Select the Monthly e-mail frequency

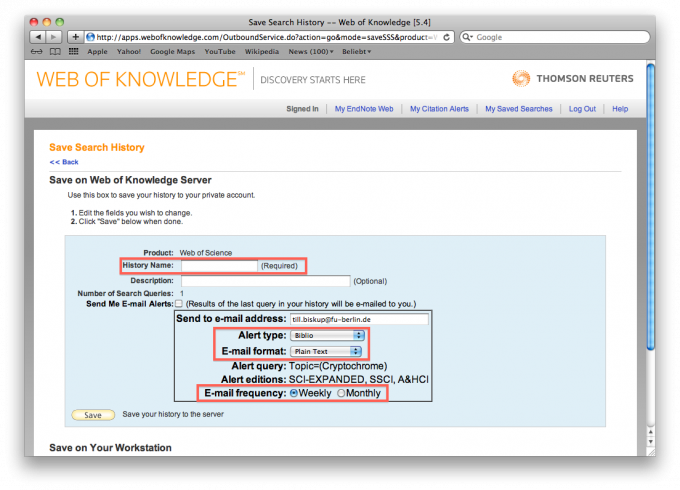(341, 393)
